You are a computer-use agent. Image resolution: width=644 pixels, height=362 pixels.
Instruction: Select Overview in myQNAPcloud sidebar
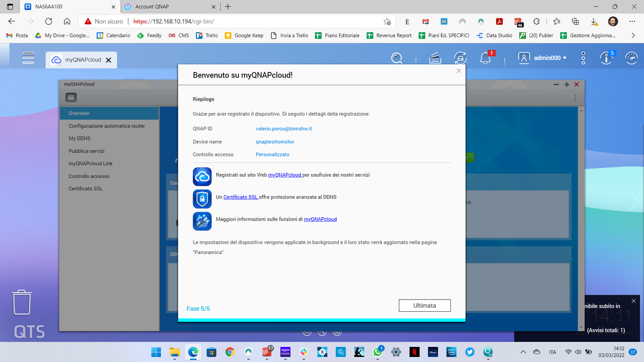coord(109,113)
